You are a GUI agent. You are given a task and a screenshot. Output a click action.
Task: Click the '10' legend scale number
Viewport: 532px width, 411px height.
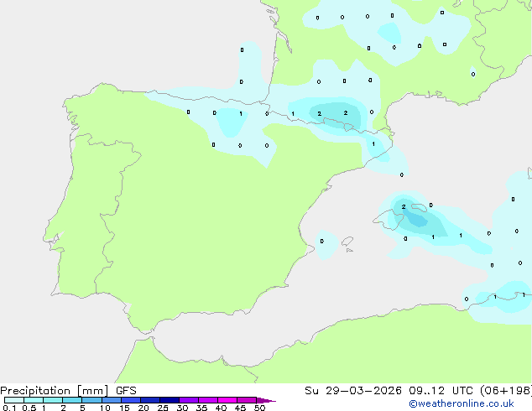(x=105, y=408)
